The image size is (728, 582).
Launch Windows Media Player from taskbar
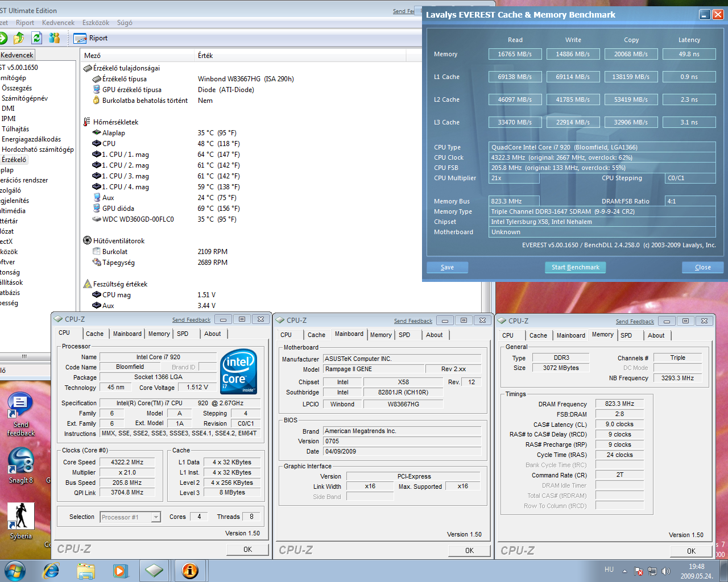point(120,571)
